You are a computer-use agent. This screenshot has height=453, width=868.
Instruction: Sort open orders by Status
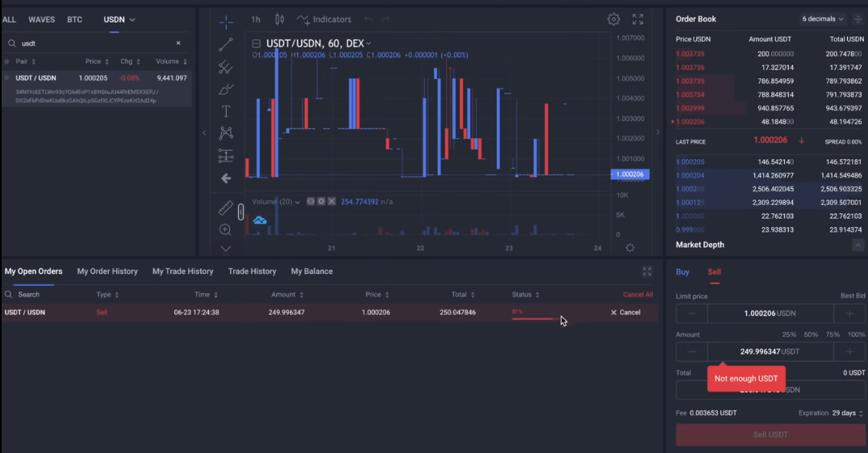pos(525,295)
